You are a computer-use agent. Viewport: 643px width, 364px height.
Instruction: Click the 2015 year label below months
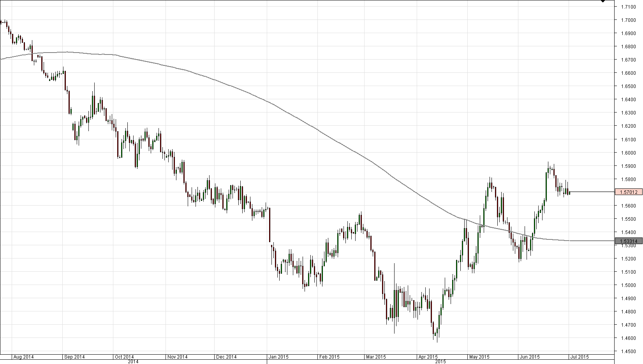pyautogui.click(x=440, y=362)
